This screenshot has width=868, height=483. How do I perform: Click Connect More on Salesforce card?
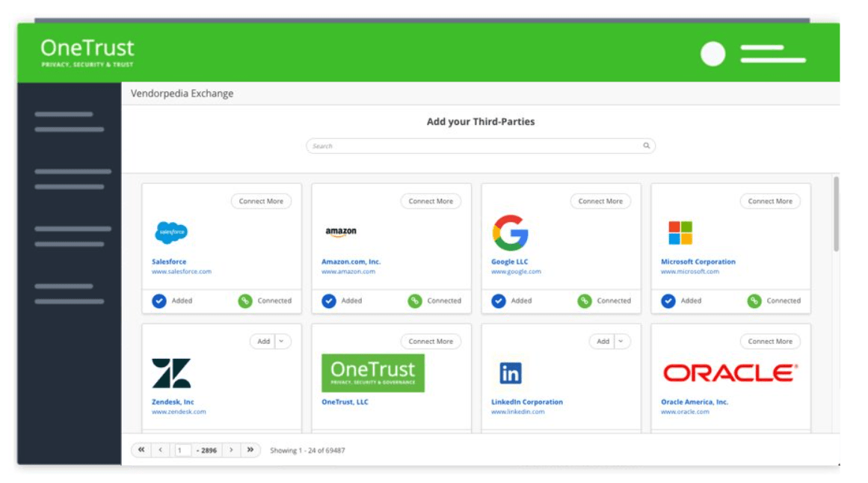261,201
